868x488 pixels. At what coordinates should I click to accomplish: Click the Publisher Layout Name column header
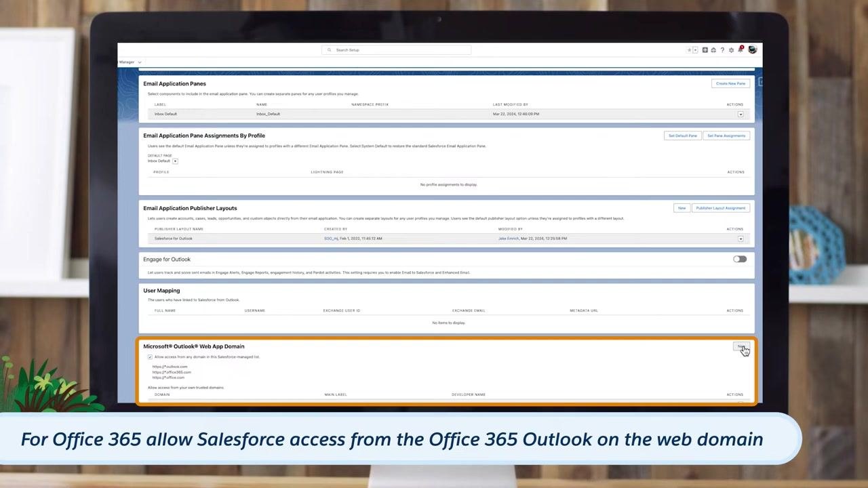[179, 229]
